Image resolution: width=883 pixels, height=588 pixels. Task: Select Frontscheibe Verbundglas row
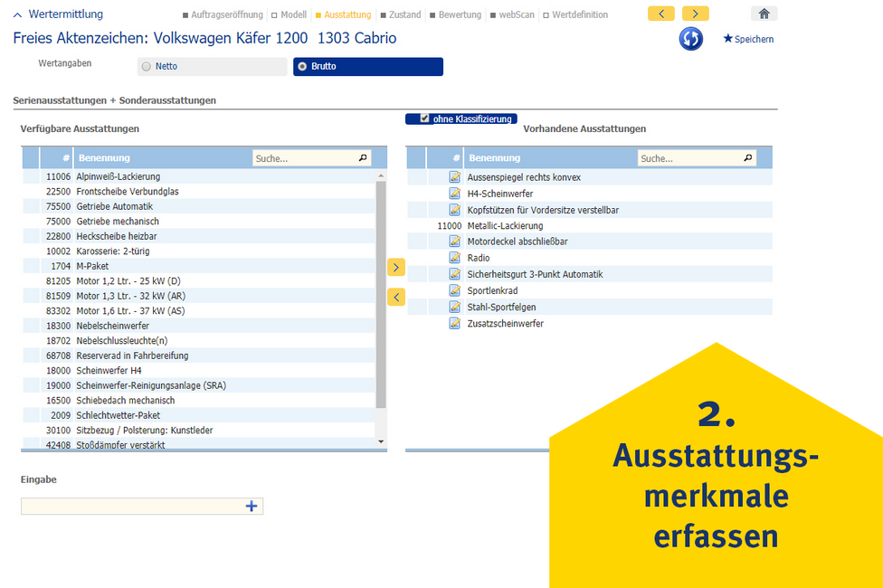point(199,192)
